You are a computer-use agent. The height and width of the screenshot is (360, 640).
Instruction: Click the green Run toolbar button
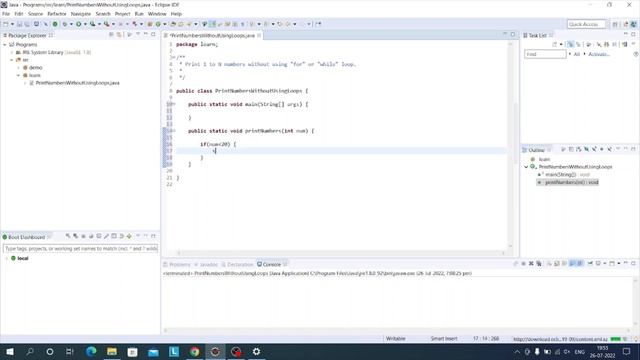pos(78,24)
